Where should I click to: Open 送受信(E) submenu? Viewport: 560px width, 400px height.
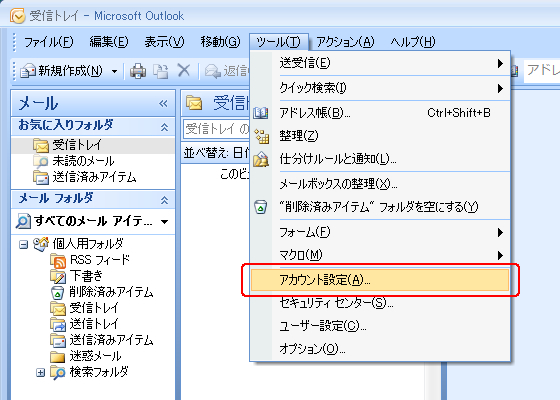(380, 63)
